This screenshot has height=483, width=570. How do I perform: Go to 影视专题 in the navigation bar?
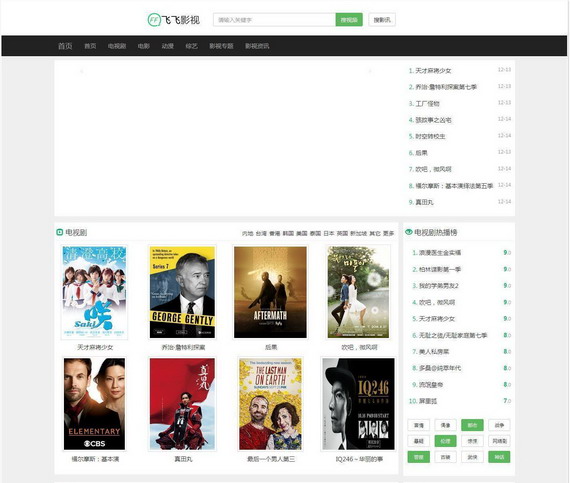click(221, 46)
